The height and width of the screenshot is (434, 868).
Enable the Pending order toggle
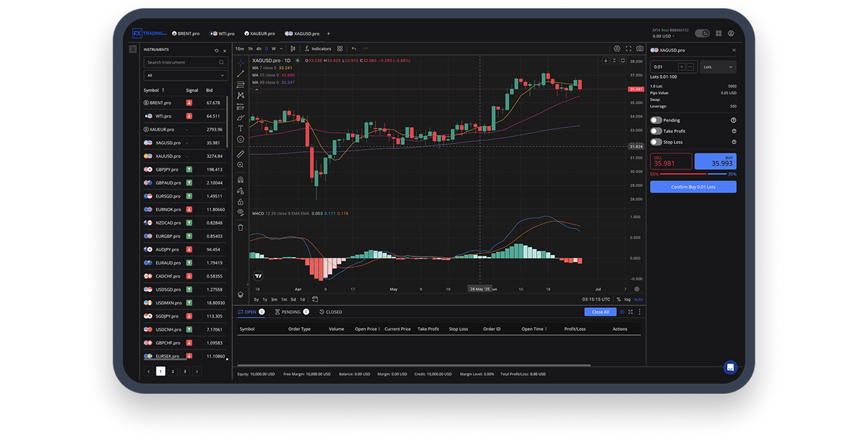pyautogui.click(x=656, y=120)
